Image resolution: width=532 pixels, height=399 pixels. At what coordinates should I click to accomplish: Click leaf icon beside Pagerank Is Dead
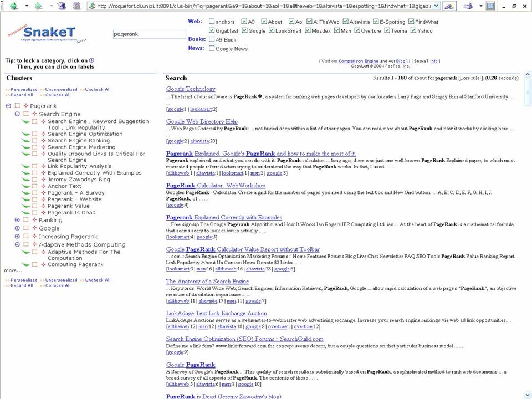(x=25, y=212)
